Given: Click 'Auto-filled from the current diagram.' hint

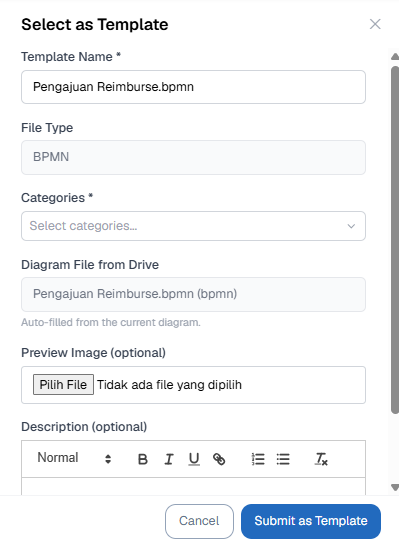Looking at the screenshot, I should tap(111, 322).
